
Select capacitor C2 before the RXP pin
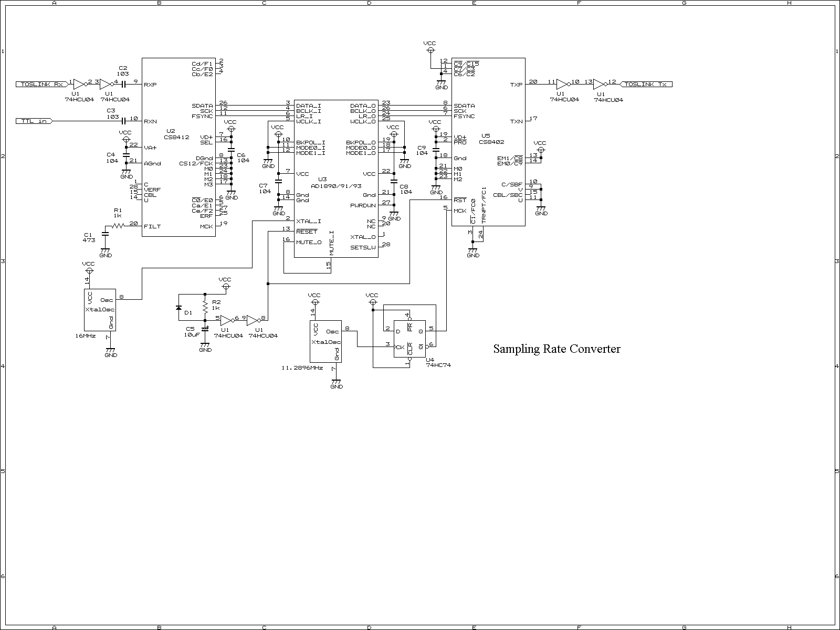(124, 84)
